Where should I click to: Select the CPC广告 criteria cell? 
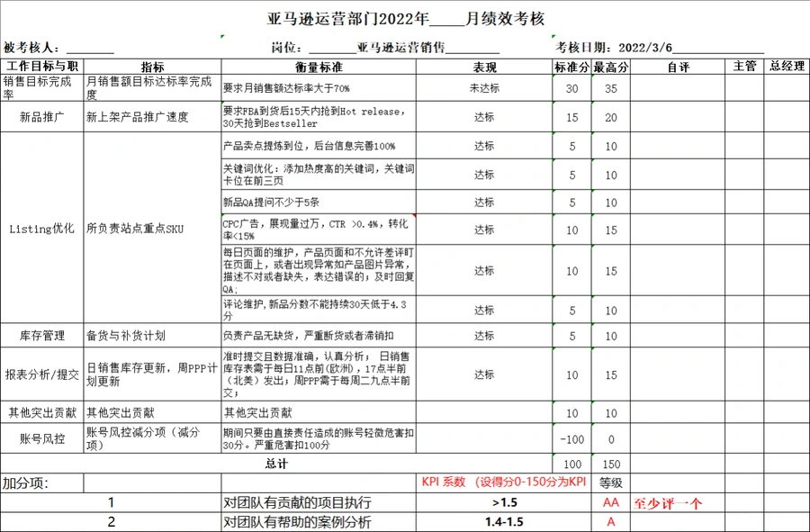pyautogui.click(x=319, y=230)
